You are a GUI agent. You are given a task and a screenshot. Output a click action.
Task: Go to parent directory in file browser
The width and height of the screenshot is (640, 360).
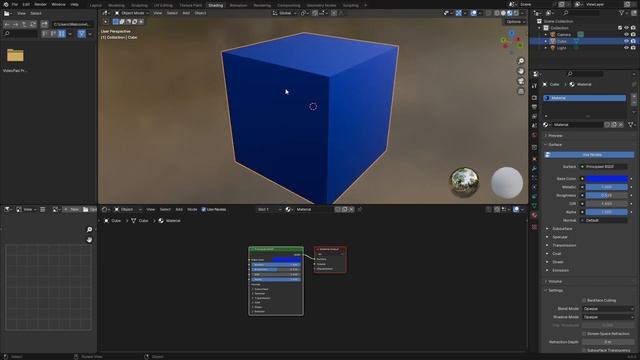pos(24,24)
